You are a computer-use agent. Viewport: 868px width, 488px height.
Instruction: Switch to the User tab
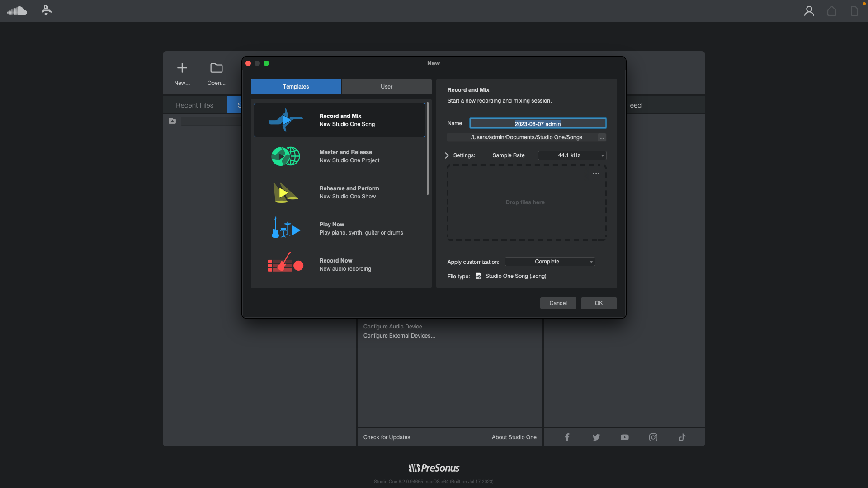click(x=386, y=87)
